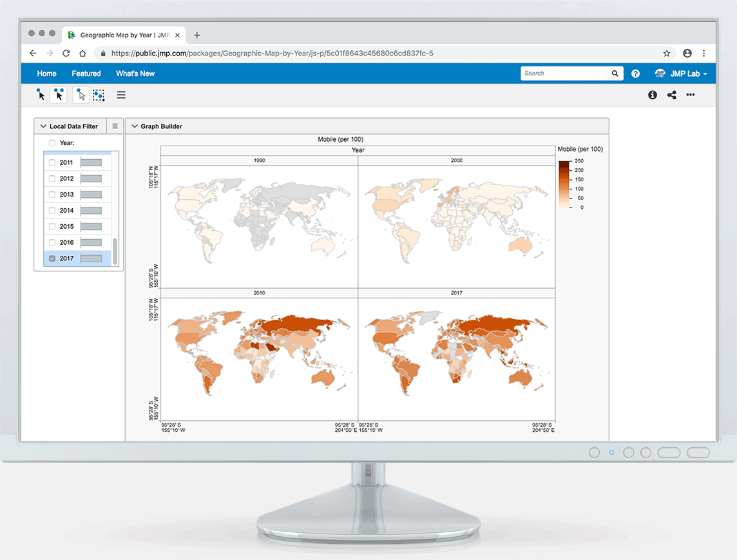Open the Local Data Filter options menu

point(115,126)
